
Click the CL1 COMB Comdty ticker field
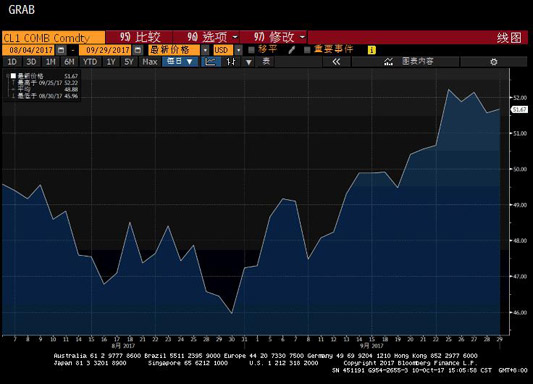pos(53,37)
